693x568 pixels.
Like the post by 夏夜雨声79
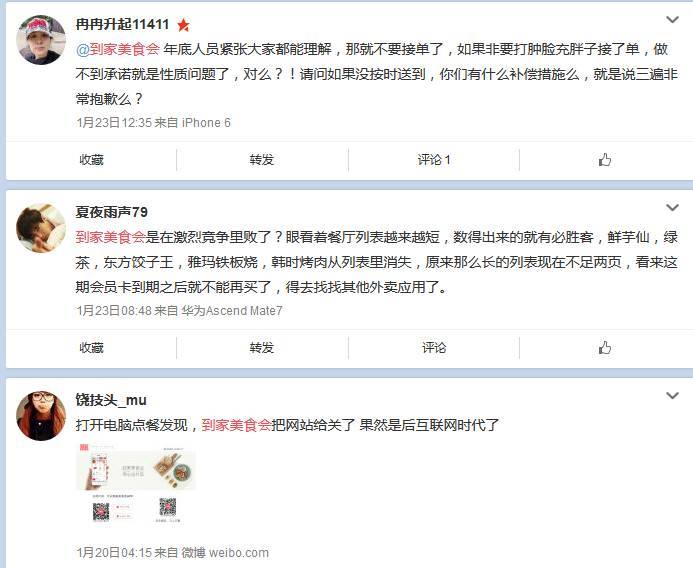pos(605,348)
